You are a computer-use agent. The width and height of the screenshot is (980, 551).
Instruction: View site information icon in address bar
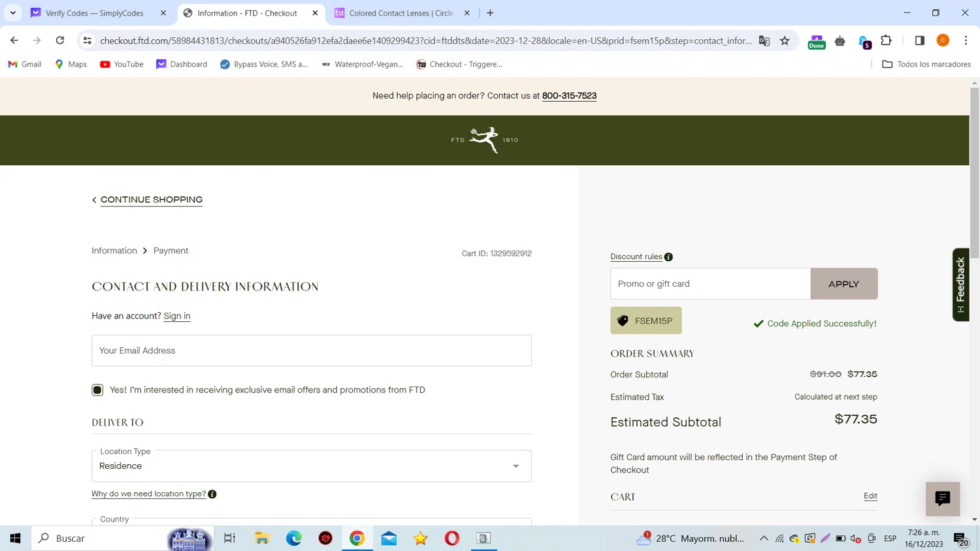87,40
